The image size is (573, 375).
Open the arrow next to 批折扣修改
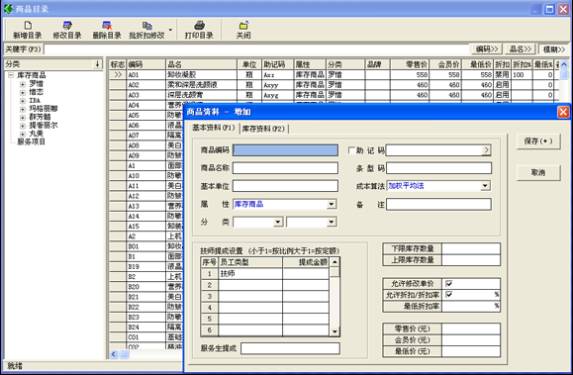(170, 30)
